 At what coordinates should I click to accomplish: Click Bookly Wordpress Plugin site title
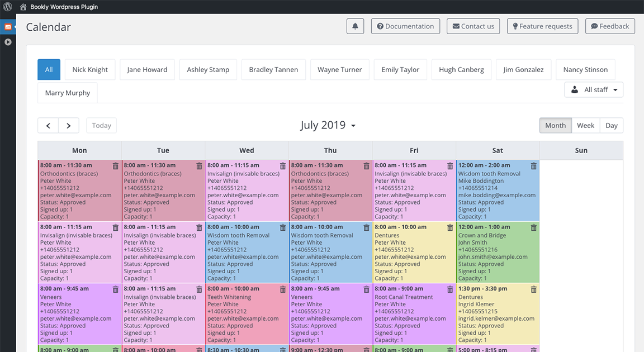[x=64, y=7]
